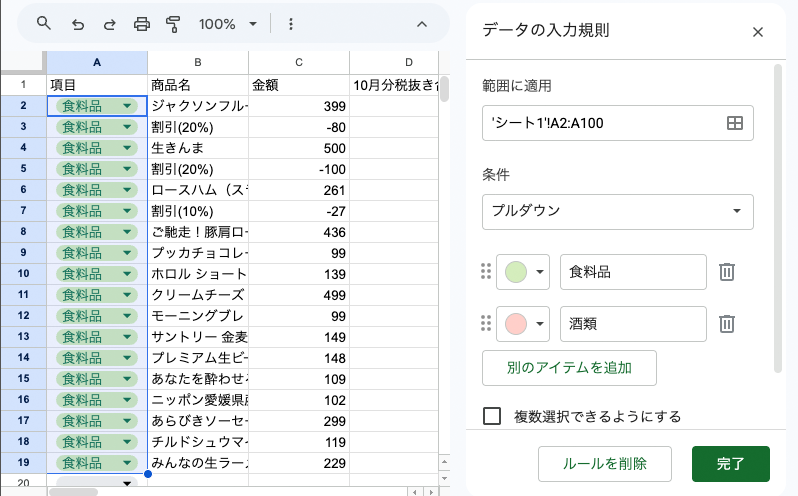798x496 pixels.
Task: Select the amount cell 436
Action: pyautogui.click(x=299, y=232)
